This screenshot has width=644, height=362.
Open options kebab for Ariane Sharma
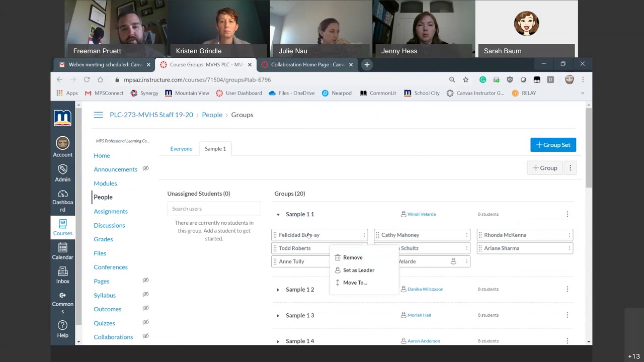click(569, 248)
